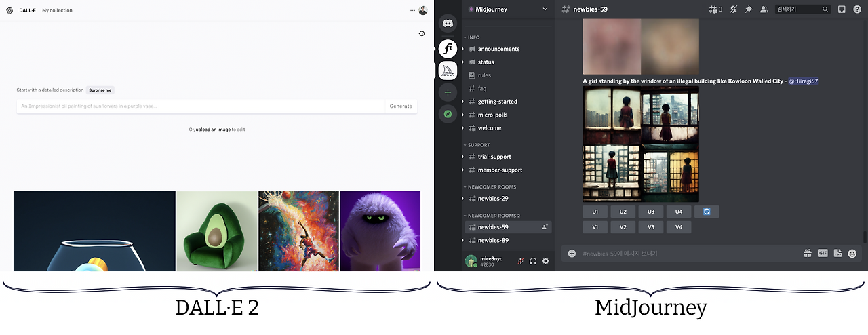The image size is (868, 335).
Task: Click the V3 variation button
Action: [x=650, y=227]
